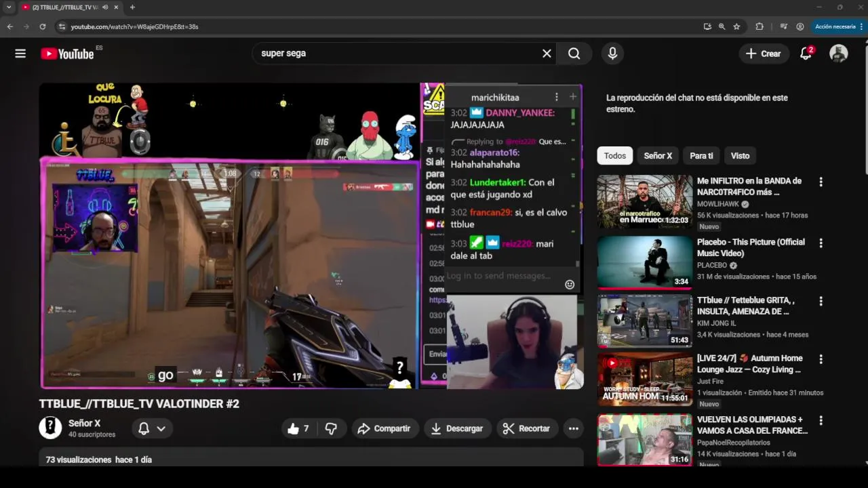This screenshot has height=488, width=868.
Task: Open Placebo - This Picture title link
Action: coord(751,247)
